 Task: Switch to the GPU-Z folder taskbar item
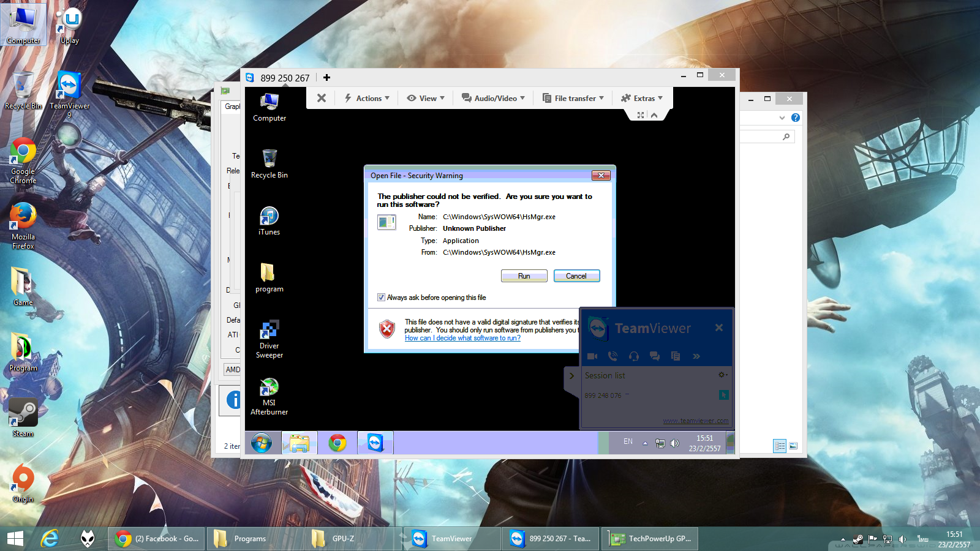(353, 539)
